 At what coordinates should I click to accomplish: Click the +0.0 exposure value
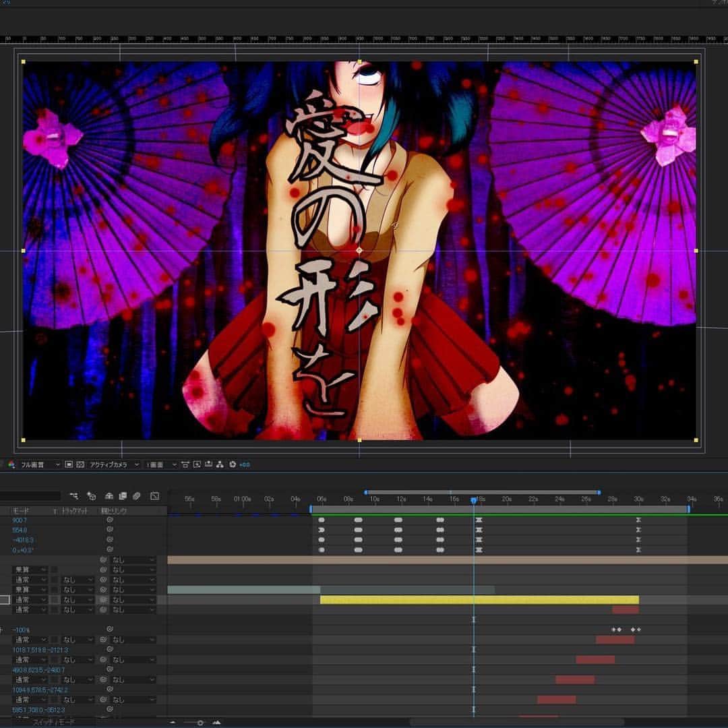click(x=245, y=464)
